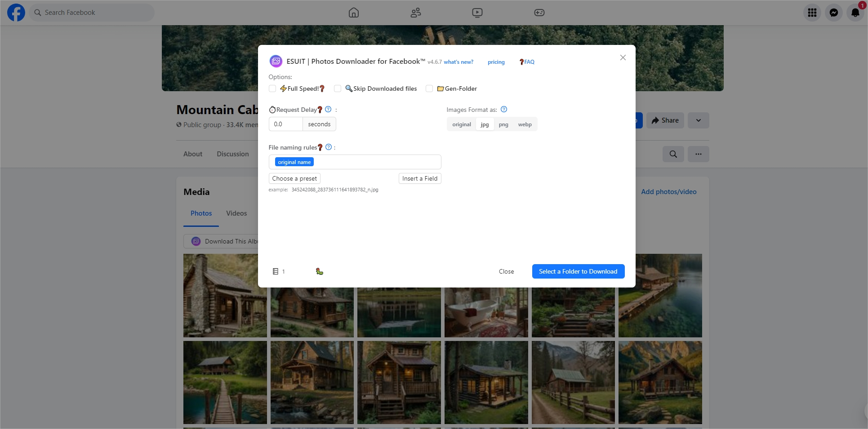Click Select a Folder to Download
Image resolution: width=868 pixels, height=429 pixels.
tap(578, 271)
